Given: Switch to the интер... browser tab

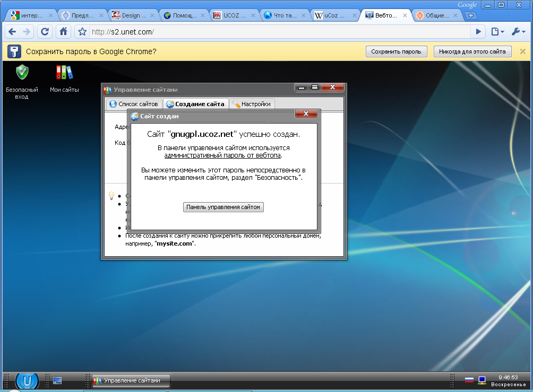Looking at the screenshot, I should (x=31, y=15).
